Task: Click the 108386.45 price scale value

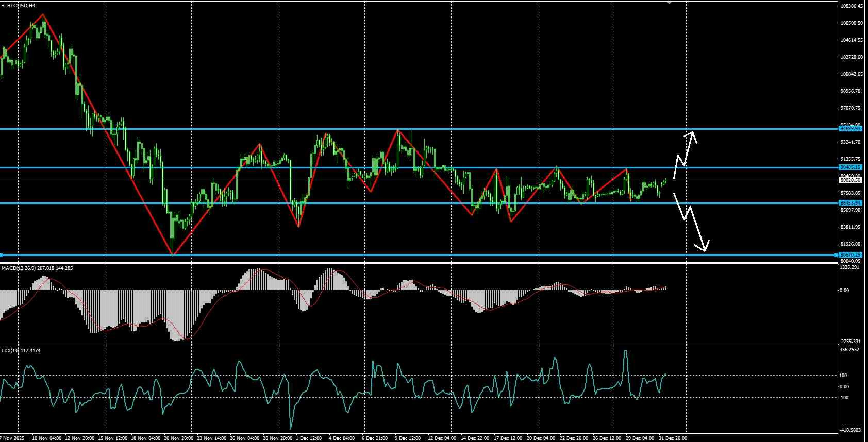Action: (852, 6)
